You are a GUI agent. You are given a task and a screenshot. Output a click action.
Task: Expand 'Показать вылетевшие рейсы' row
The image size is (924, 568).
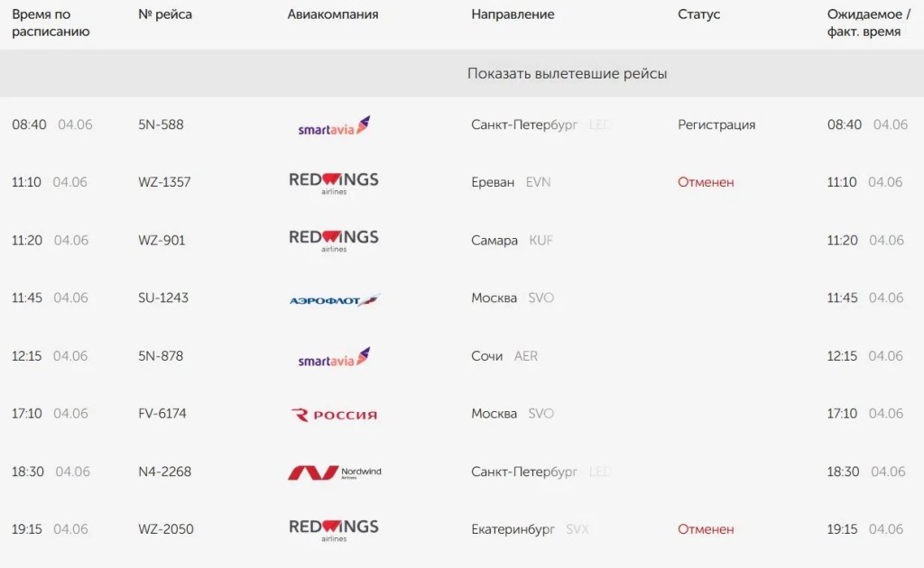462,74
